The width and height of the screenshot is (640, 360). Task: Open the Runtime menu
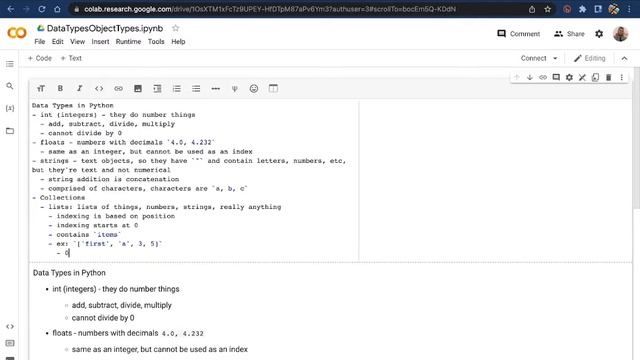128,42
